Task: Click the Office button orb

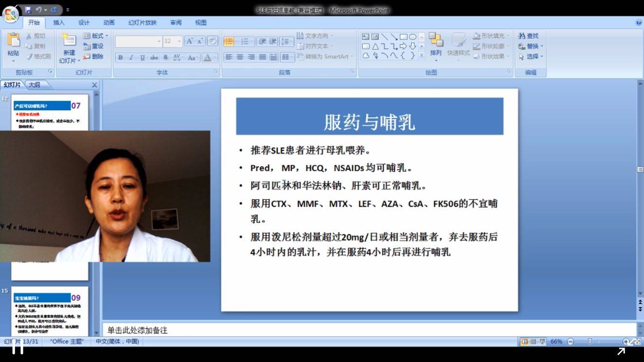Action: [x=10, y=13]
